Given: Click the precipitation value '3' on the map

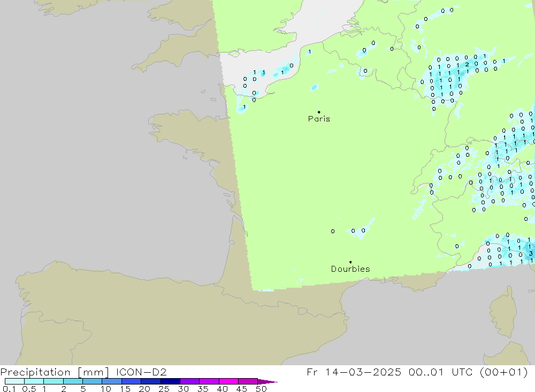Looking at the screenshot, I should (531, 253).
